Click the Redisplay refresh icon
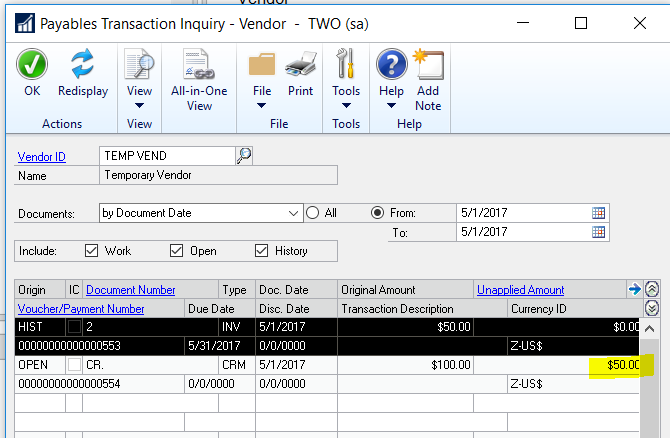670x438 pixels. click(x=82, y=66)
